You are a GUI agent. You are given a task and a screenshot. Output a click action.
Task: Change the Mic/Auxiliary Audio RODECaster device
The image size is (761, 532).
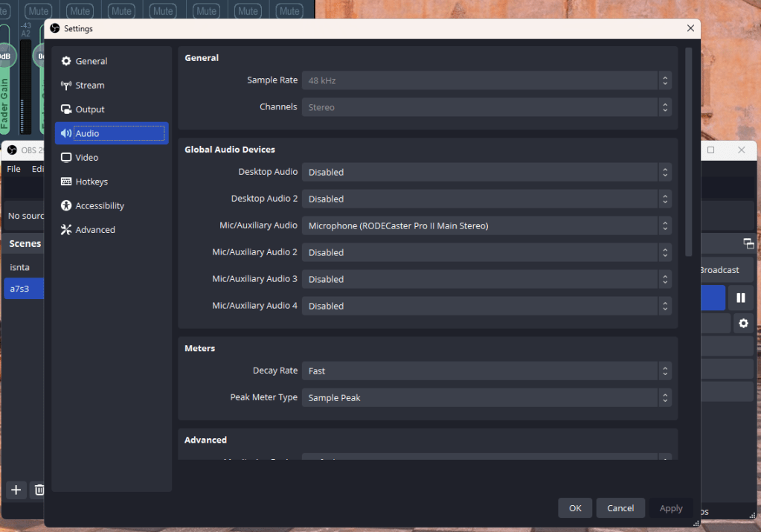487,225
